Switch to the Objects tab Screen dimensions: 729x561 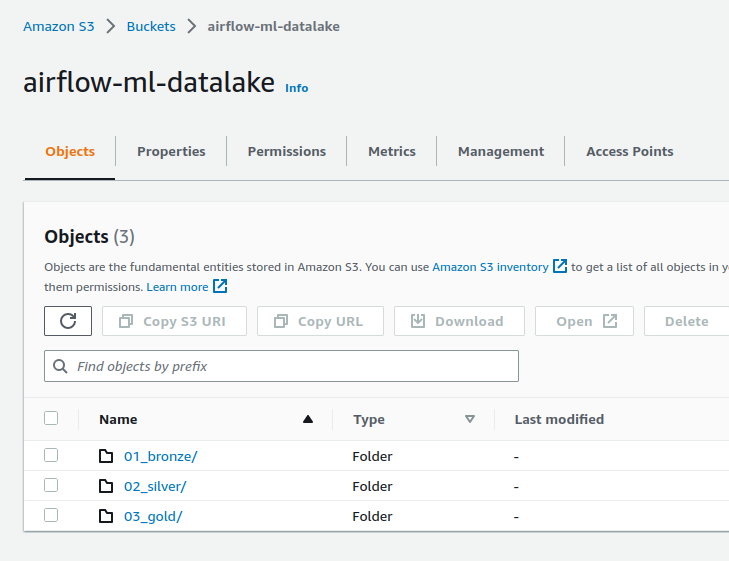[70, 152]
